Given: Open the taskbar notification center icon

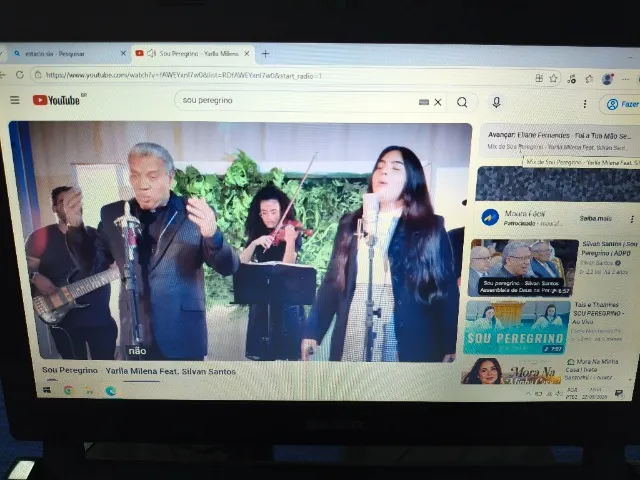Looking at the screenshot, I should (x=619, y=393).
